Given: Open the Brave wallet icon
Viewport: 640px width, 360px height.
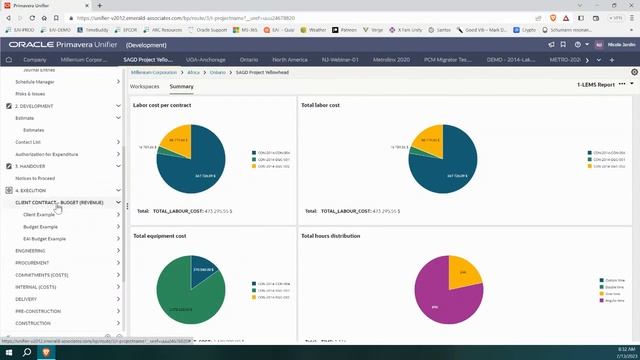Looking at the screenshot, I should 596,18.
